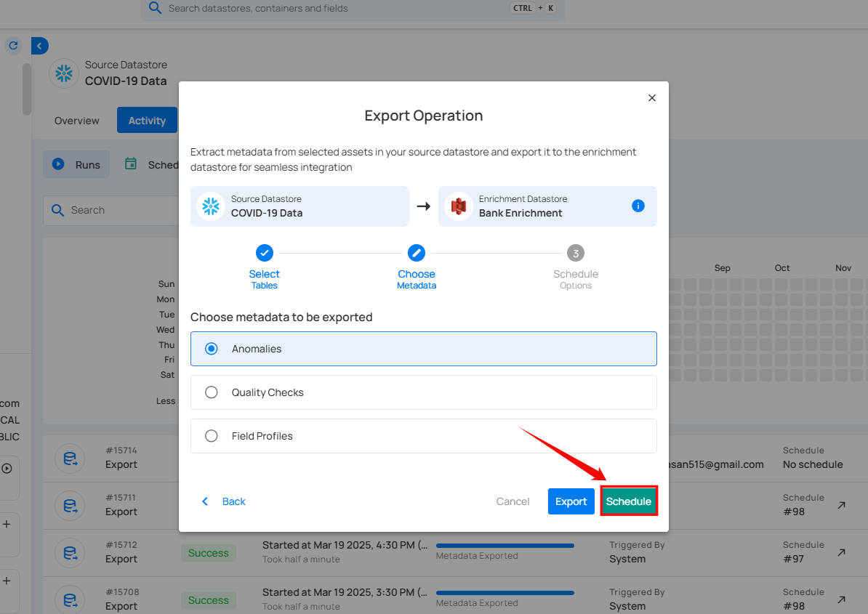The width and height of the screenshot is (868, 614).
Task: Select the Quality Checks radio option
Action: 212,392
